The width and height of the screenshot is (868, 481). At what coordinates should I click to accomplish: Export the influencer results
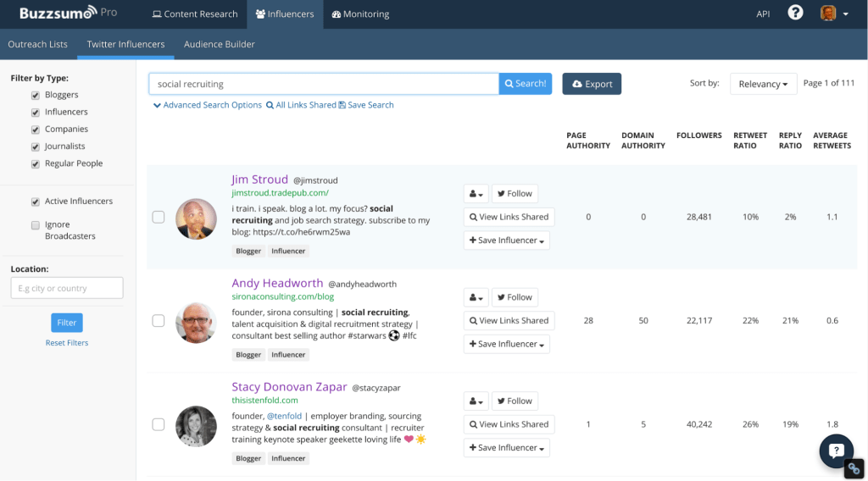pyautogui.click(x=592, y=84)
